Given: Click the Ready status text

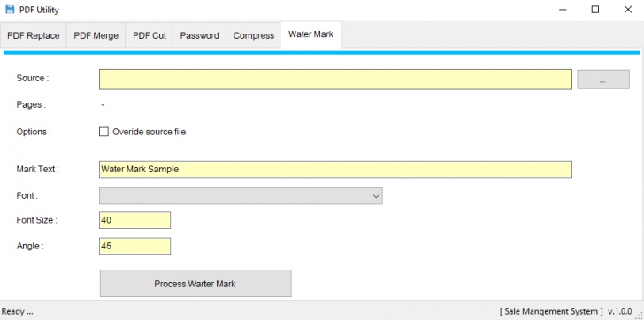Looking at the screenshot, I should [x=18, y=311].
